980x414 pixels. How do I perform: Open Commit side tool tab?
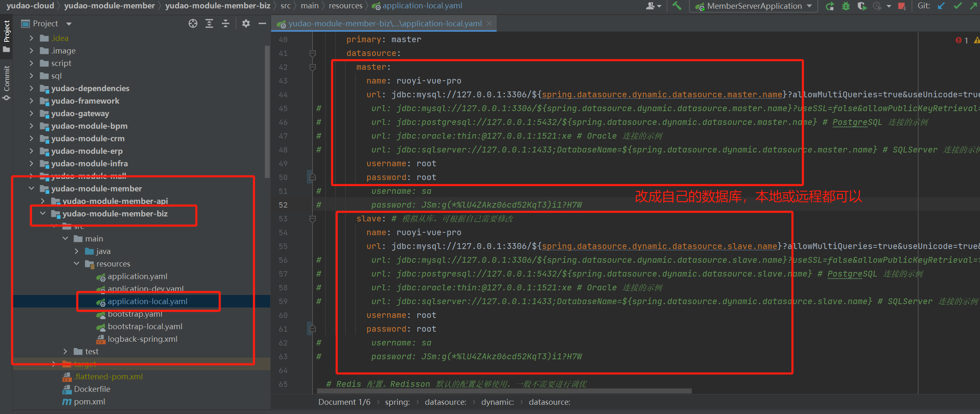point(6,83)
